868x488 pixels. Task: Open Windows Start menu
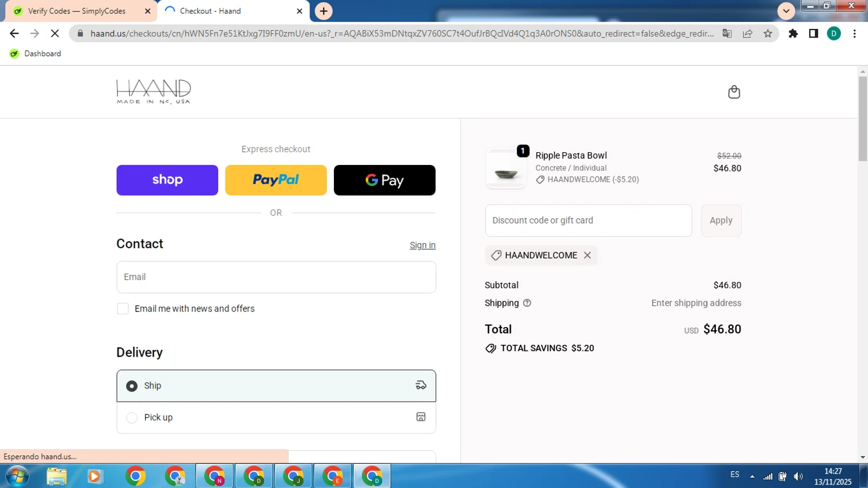17,476
